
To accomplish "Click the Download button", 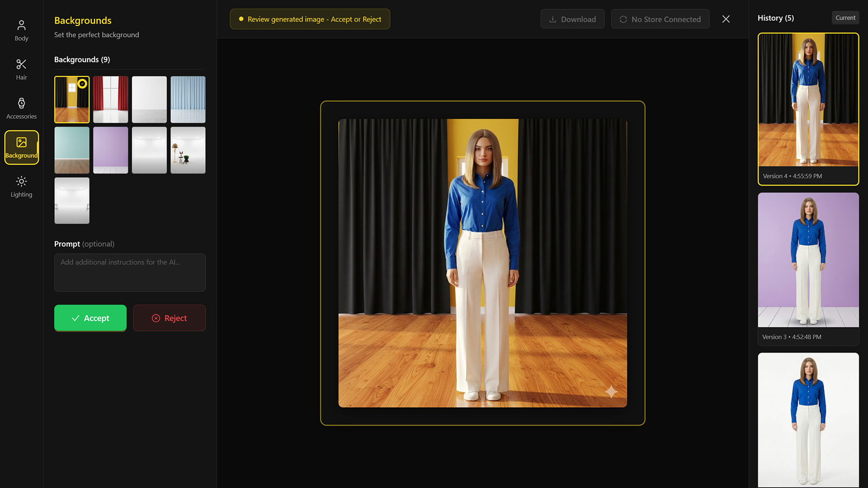I will (572, 19).
